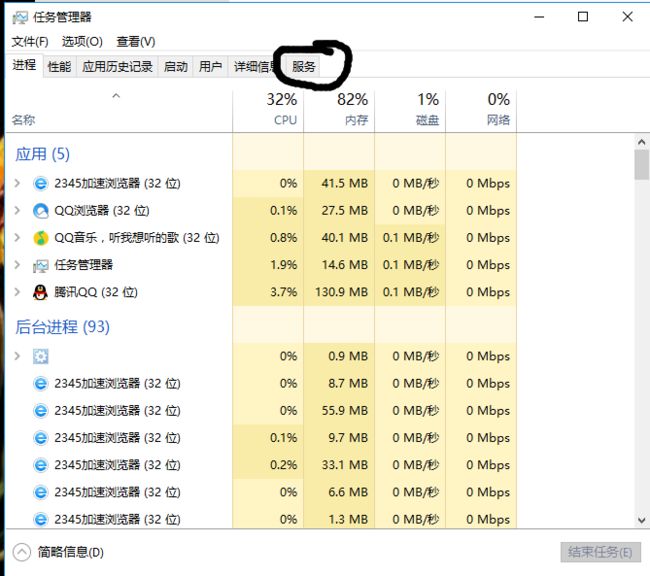The height and width of the screenshot is (576, 650).
Task: Select the QQ音乐，听我想听的歌 row text
Action: 137,238
